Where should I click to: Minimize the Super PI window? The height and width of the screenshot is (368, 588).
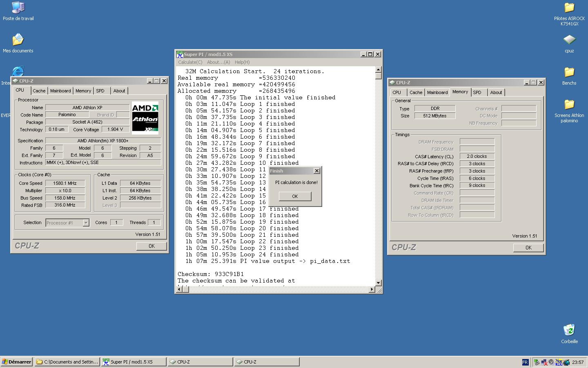point(363,54)
